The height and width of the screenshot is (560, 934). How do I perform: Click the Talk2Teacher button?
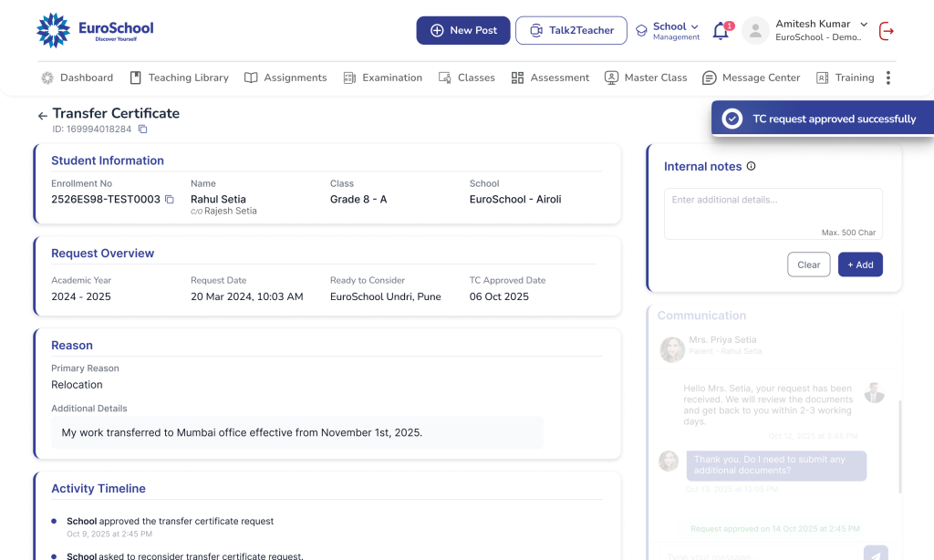tap(571, 30)
